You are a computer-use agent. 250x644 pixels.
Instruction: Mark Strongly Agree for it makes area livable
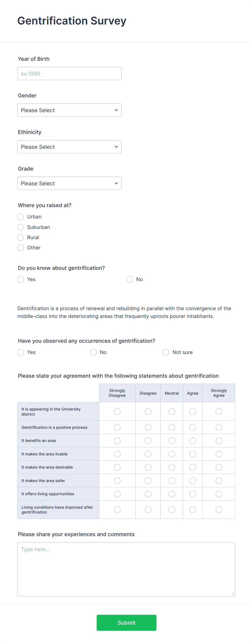point(219,454)
